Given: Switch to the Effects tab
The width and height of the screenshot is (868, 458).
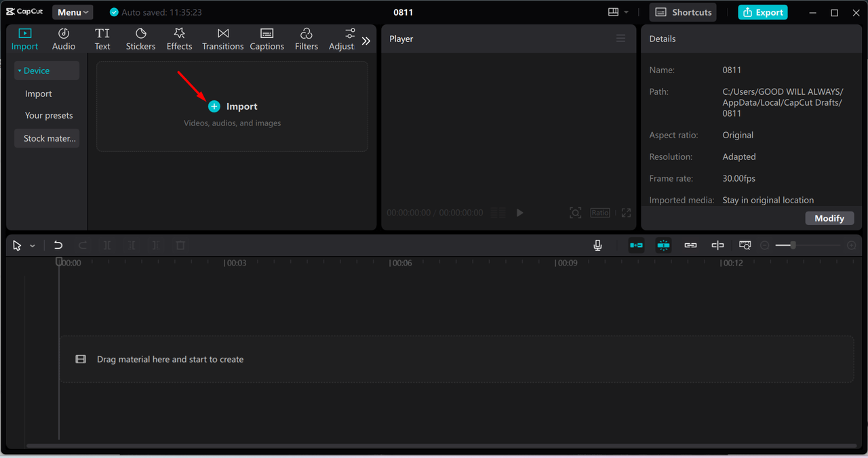Looking at the screenshot, I should [x=180, y=39].
